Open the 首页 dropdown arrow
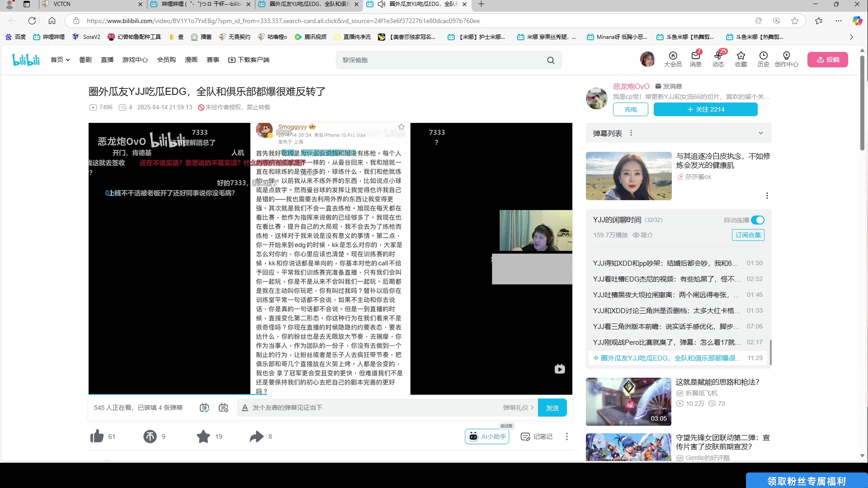 (68, 60)
